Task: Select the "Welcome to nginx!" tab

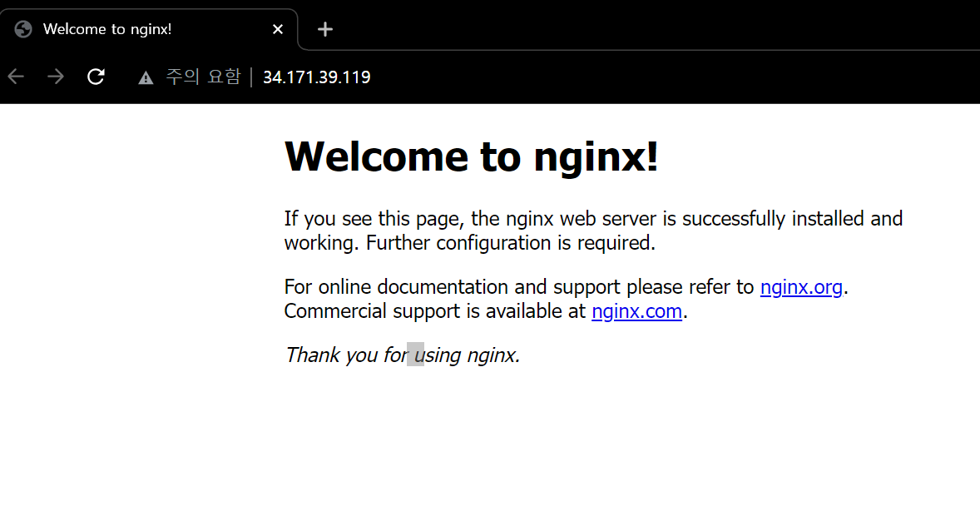Action: point(149,29)
